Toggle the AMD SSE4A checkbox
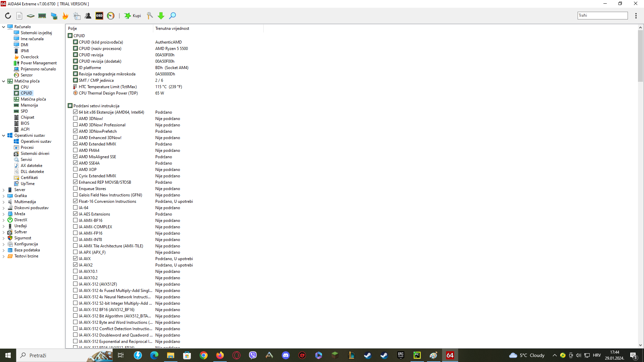Viewport: 644px width, 362px height. click(x=75, y=163)
